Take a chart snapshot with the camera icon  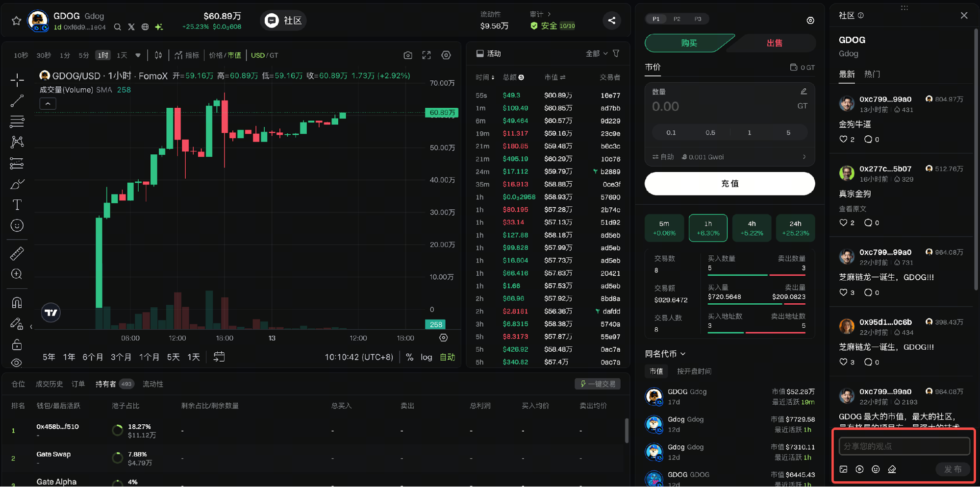[408, 55]
